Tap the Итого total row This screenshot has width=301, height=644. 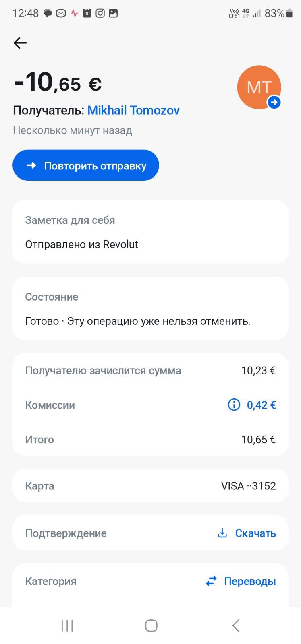[x=150, y=439]
